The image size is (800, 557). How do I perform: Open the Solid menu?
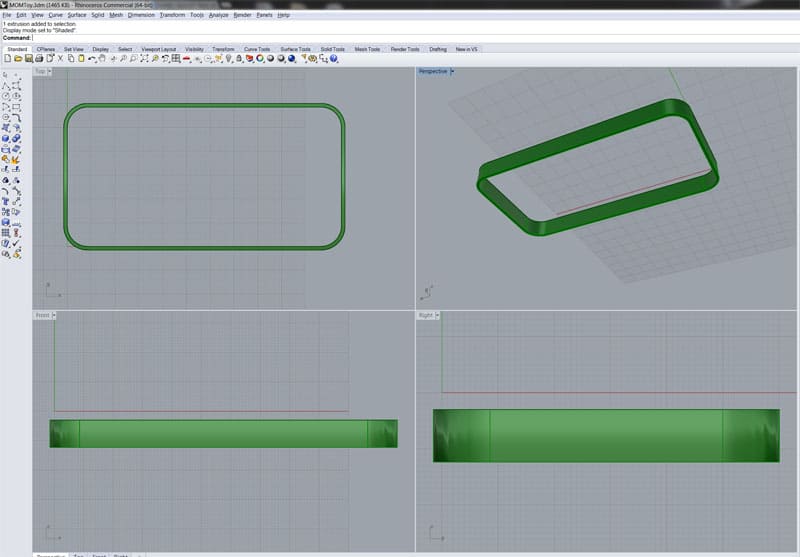(97, 15)
